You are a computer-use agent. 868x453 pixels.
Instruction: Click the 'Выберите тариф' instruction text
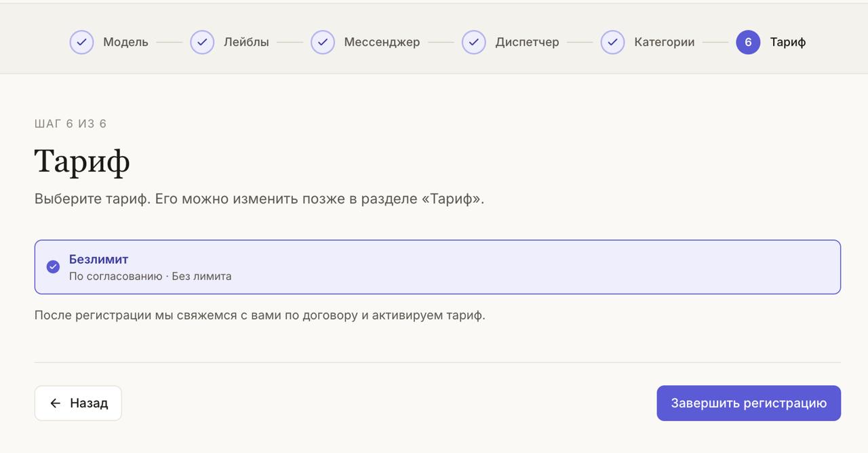pyautogui.click(x=260, y=199)
